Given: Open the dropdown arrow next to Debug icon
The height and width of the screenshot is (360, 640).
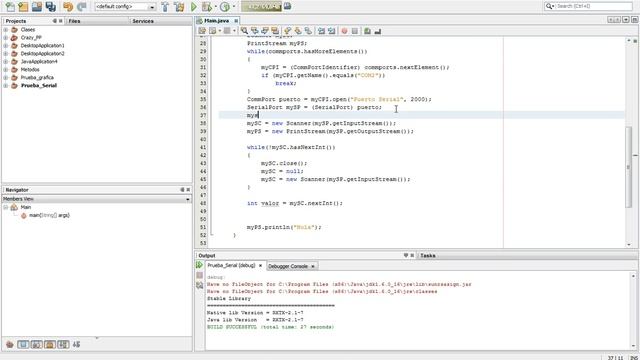Looking at the screenshot, I should (x=216, y=7).
